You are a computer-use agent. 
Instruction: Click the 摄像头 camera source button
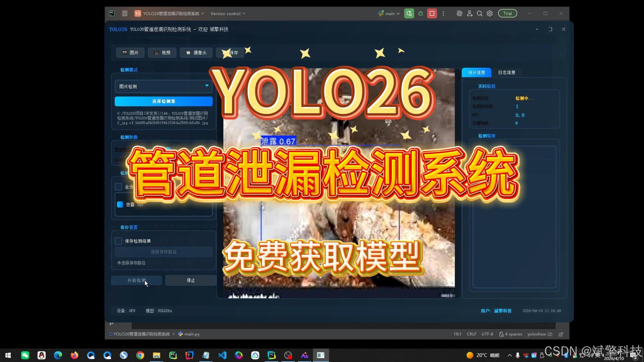coord(196,53)
